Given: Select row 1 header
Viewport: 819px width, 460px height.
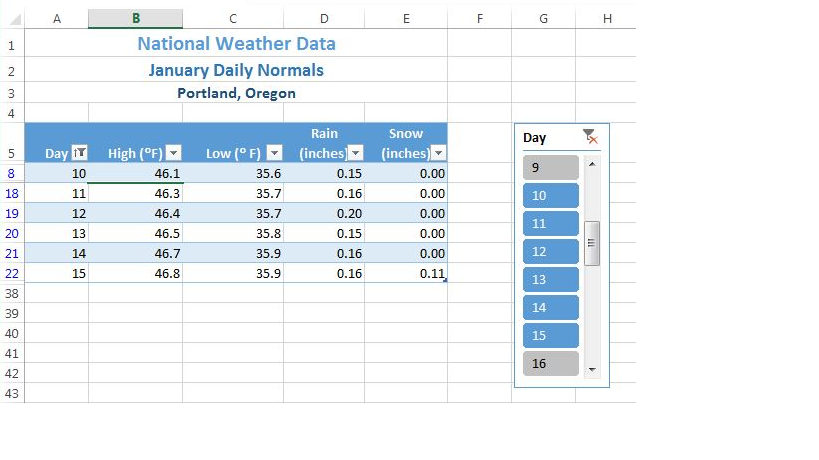Looking at the screenshot, I should pyautogui.click(x=11, y=43).
